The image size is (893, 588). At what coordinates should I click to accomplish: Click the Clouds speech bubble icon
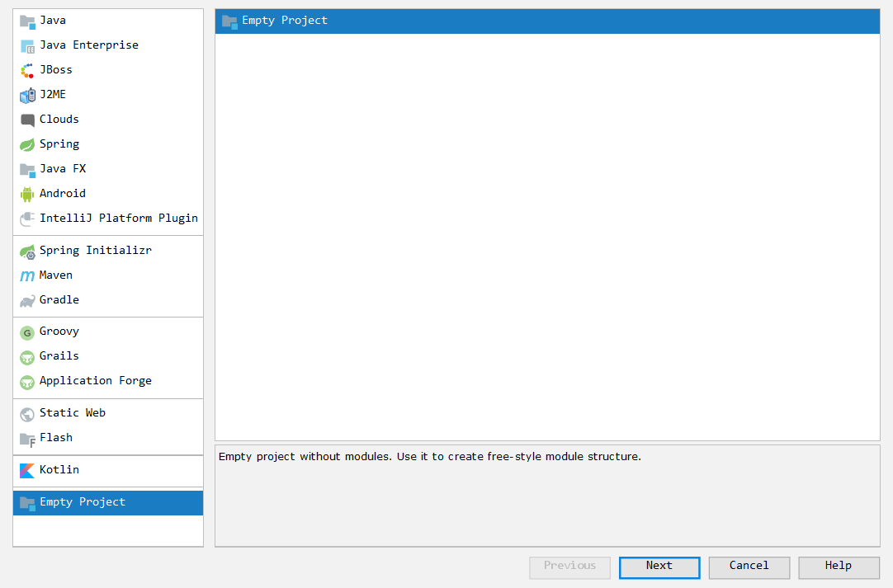click(27, 120)
